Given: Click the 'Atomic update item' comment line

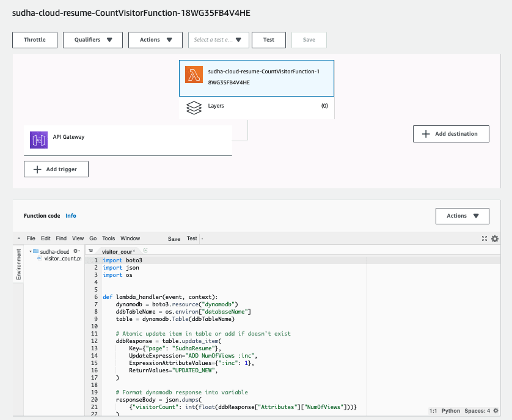Looking at the screenshot, I should pos(203,333).
